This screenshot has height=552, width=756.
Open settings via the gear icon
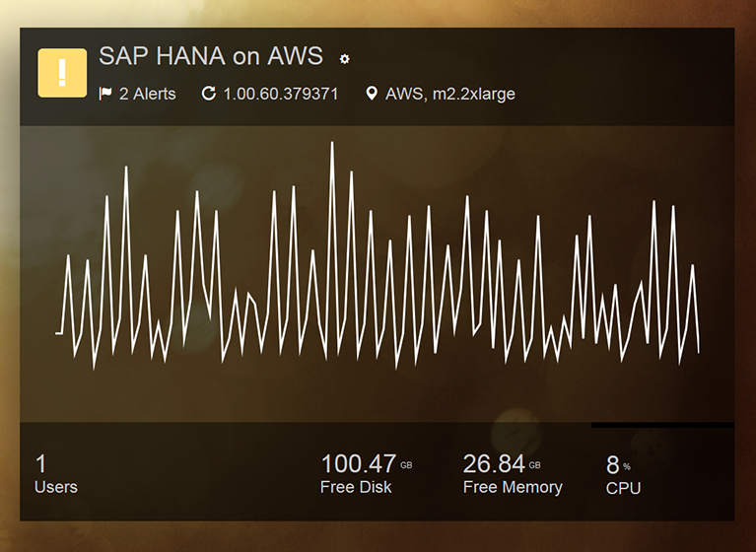344,59
